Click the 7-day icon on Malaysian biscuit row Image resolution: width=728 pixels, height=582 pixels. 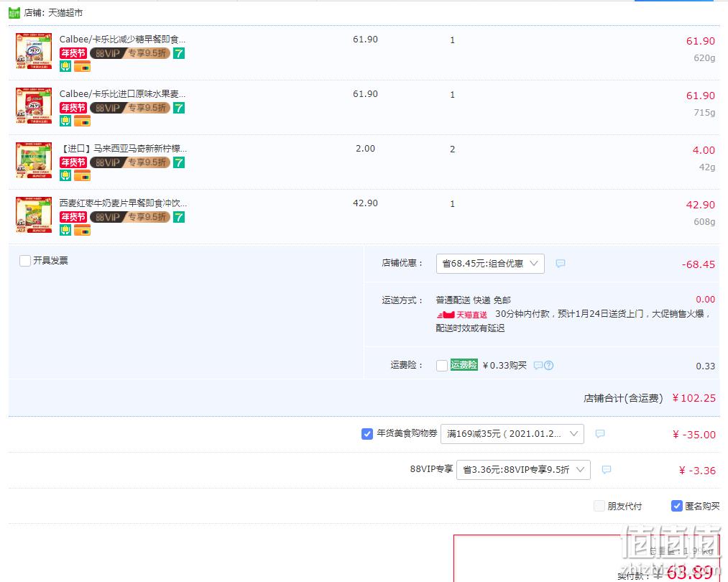[179, 162]
